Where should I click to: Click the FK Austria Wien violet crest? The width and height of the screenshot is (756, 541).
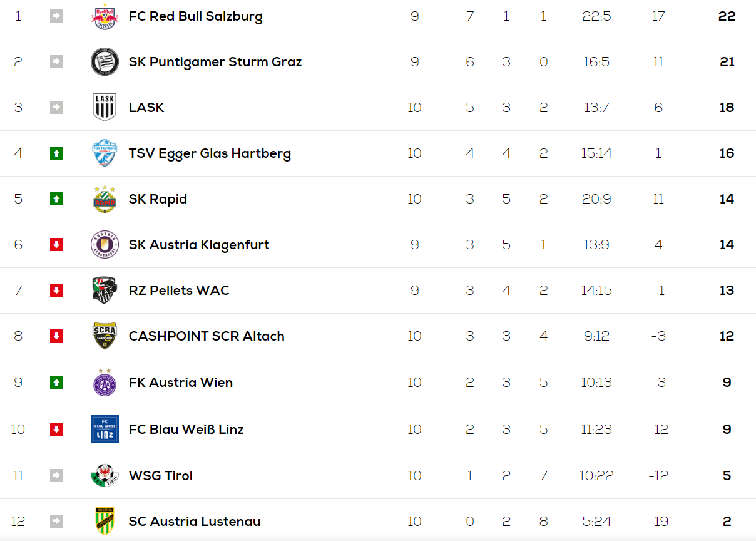pyautogui.click(x=105, y=383)
